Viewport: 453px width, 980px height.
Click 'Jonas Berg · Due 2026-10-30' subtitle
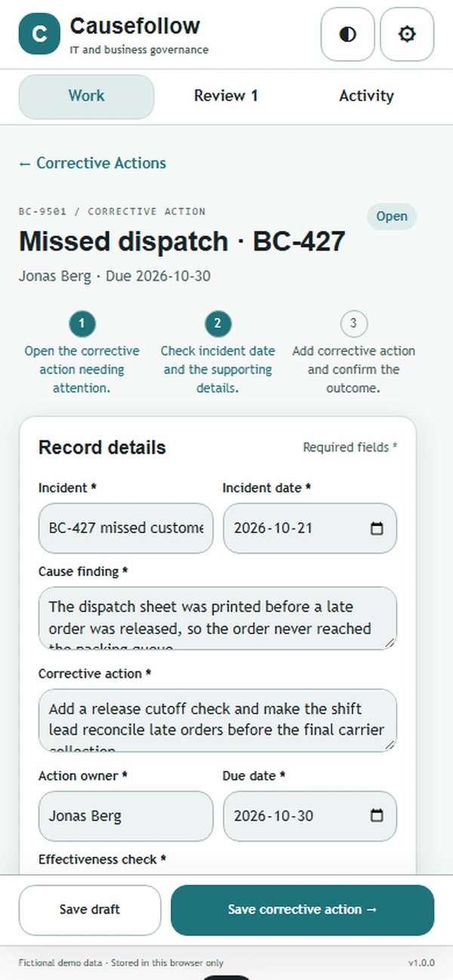pyautogui.click(x=115, y=276)
